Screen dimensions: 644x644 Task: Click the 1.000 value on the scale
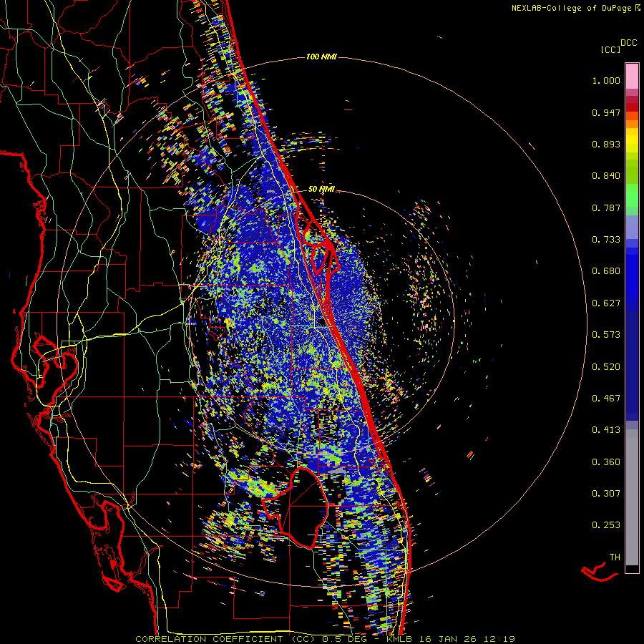tap(606, 80)
